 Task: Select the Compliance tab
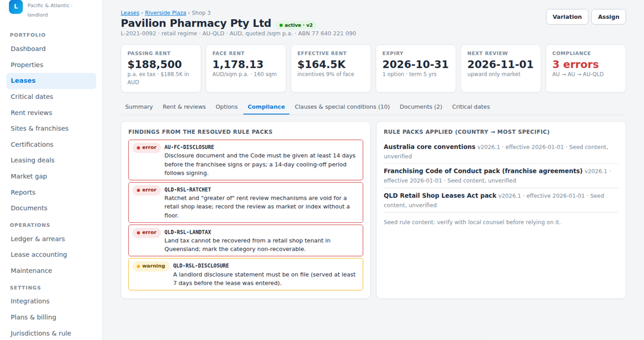pyautogui.click(x=266, y=107)
